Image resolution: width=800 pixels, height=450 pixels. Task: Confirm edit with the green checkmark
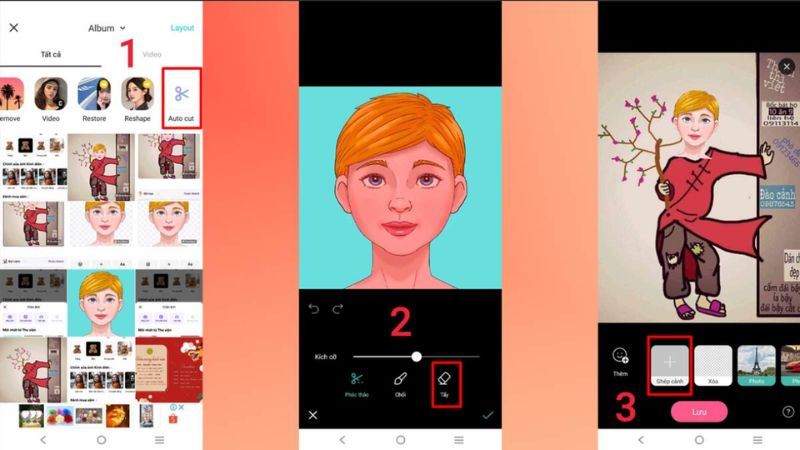(x=487, y=414)
